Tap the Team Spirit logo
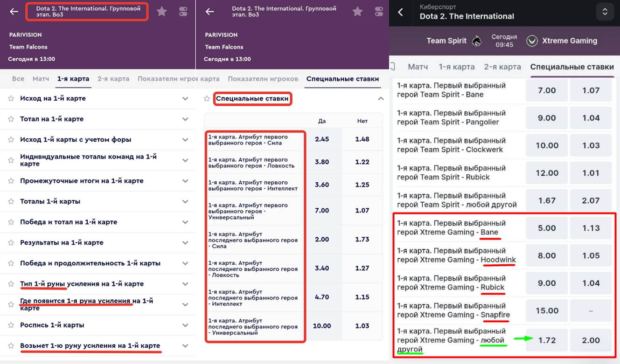 point(477,41)
